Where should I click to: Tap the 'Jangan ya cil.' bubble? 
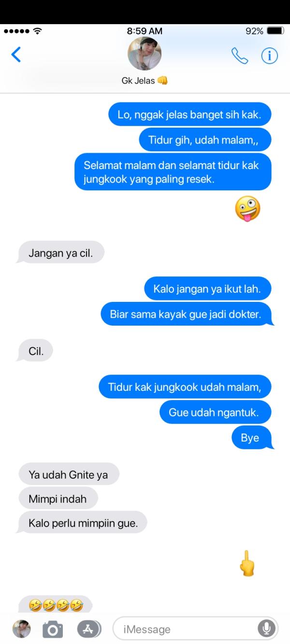(x=60, y=253)
